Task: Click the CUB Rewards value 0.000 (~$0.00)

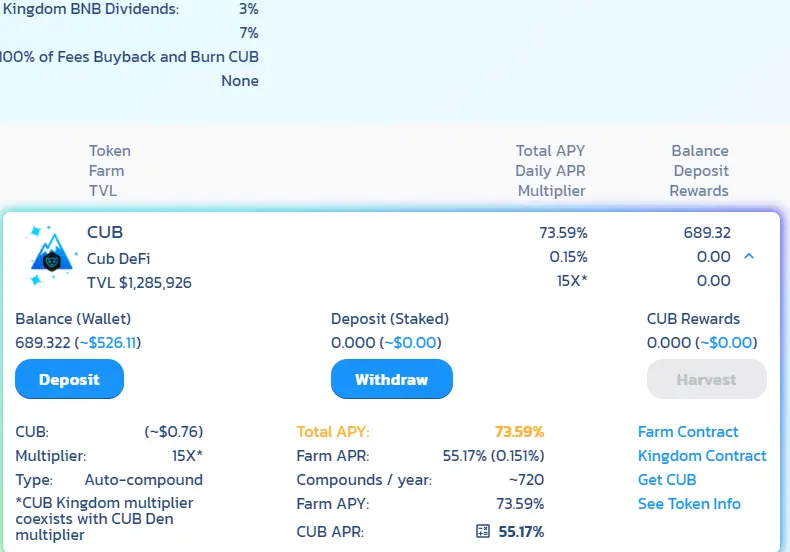Action: 702,342
